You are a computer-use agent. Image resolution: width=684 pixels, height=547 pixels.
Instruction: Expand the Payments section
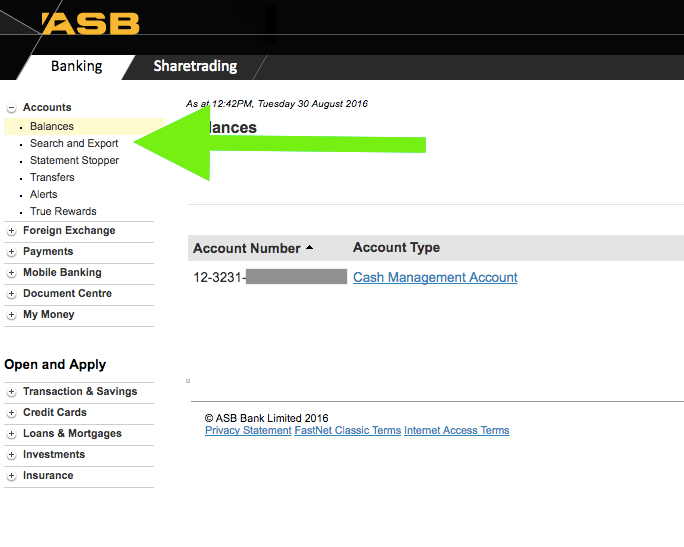tap(12, 252)
